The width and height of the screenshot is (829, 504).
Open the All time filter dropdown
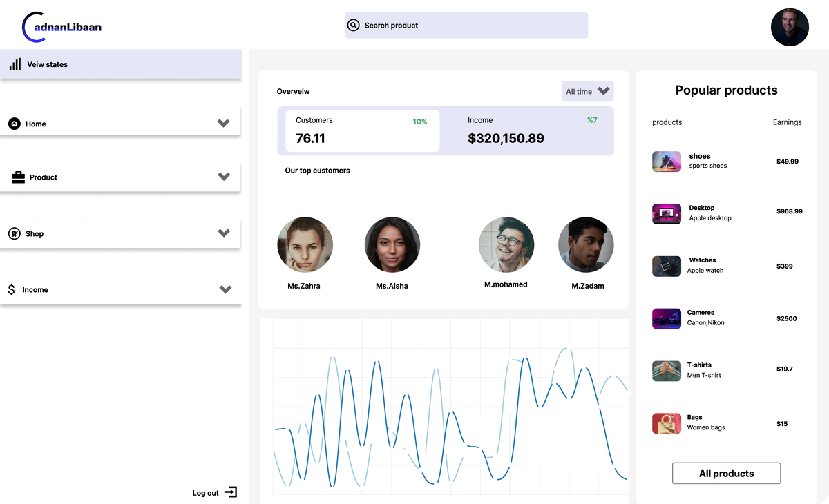[x=587, y=90]
